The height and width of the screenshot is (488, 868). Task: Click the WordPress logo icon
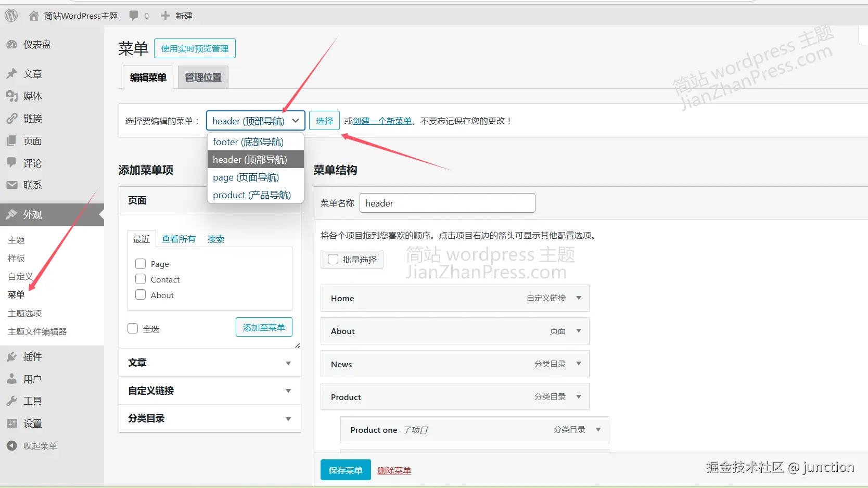click(11, 16)
